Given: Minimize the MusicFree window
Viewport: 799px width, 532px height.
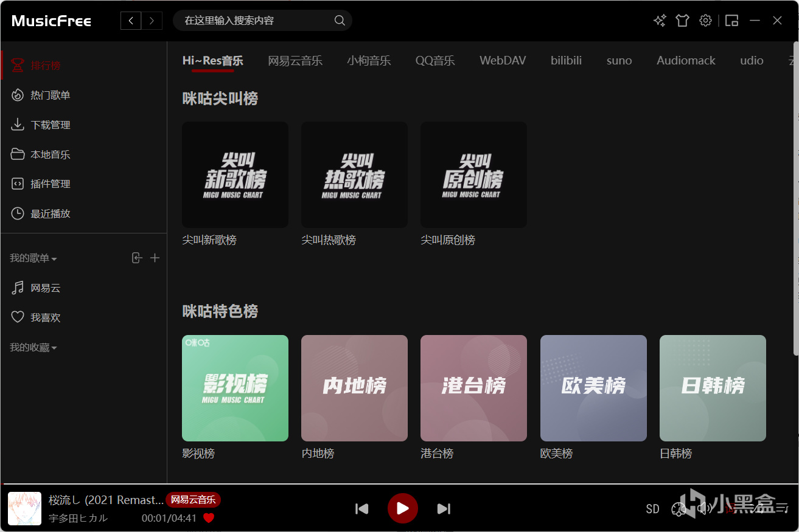Looking at the screenshot, I should coord(755,21).
